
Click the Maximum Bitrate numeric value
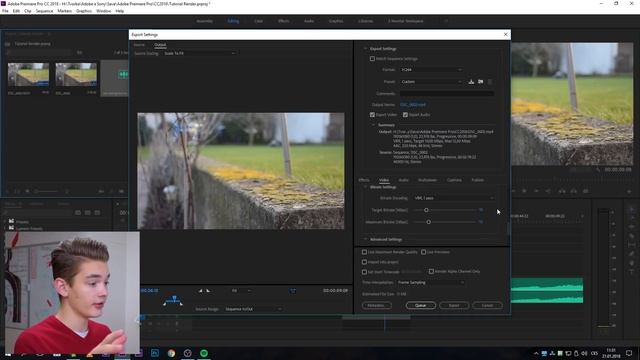coord(481,222)
